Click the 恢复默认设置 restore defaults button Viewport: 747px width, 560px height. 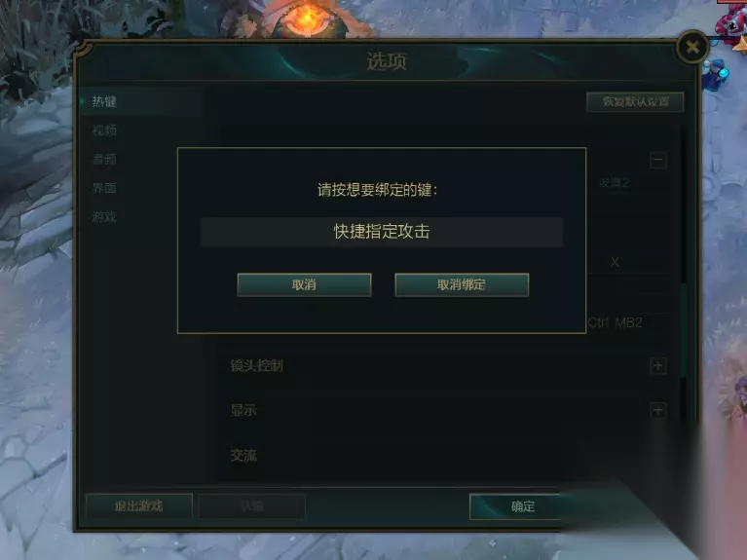(x=635, y=102)
